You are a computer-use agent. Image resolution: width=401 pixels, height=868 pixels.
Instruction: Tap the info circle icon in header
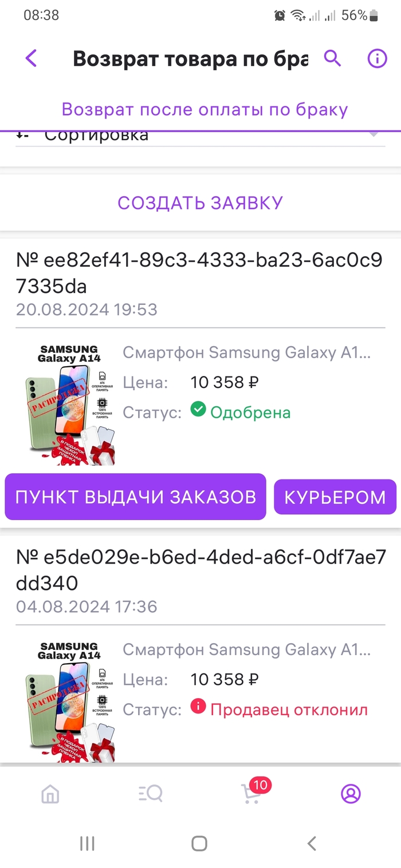click(376, 58)
